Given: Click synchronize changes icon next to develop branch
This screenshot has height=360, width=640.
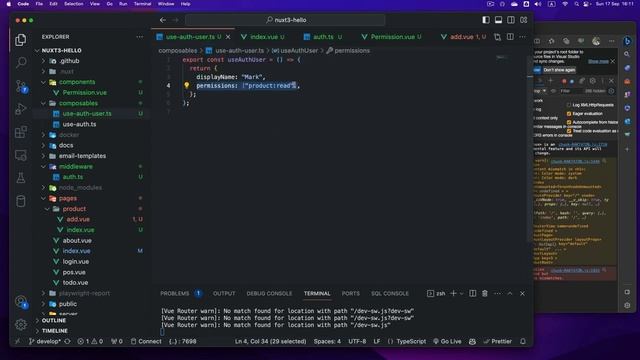Looking at the screenshot, I should pyautogui.click(x=67, y=341).
